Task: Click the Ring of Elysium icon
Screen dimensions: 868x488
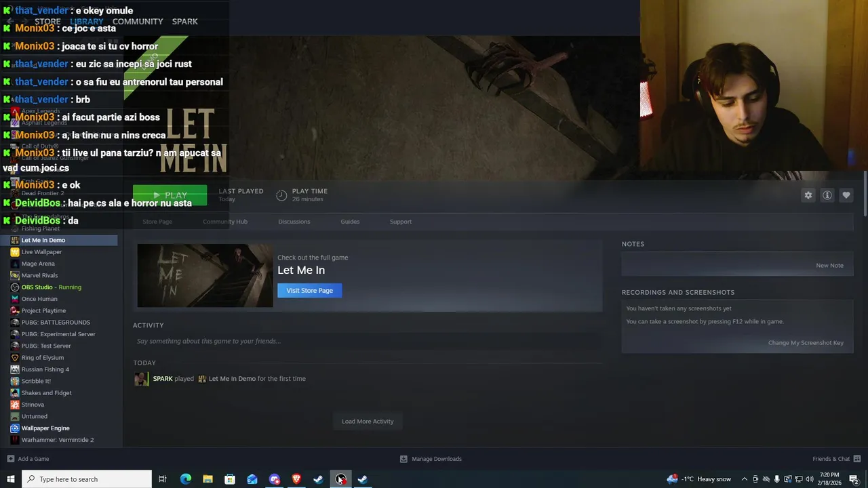Action: [15, 357]
